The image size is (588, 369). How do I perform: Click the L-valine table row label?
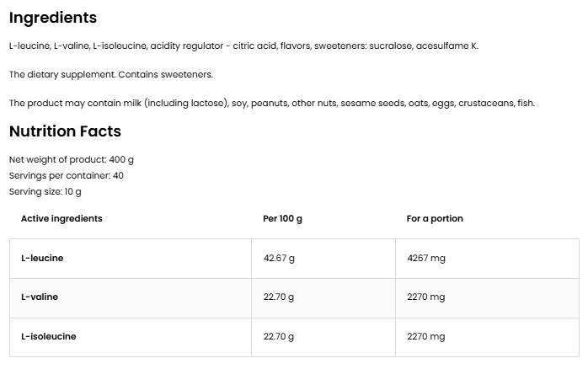pyautogui.click(x=40, y=297)
